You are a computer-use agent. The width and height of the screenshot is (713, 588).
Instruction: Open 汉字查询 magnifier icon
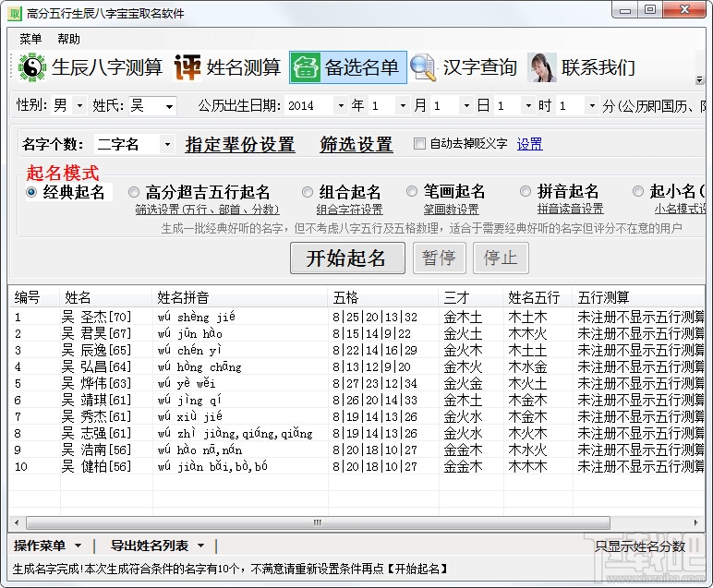[423, 67]
